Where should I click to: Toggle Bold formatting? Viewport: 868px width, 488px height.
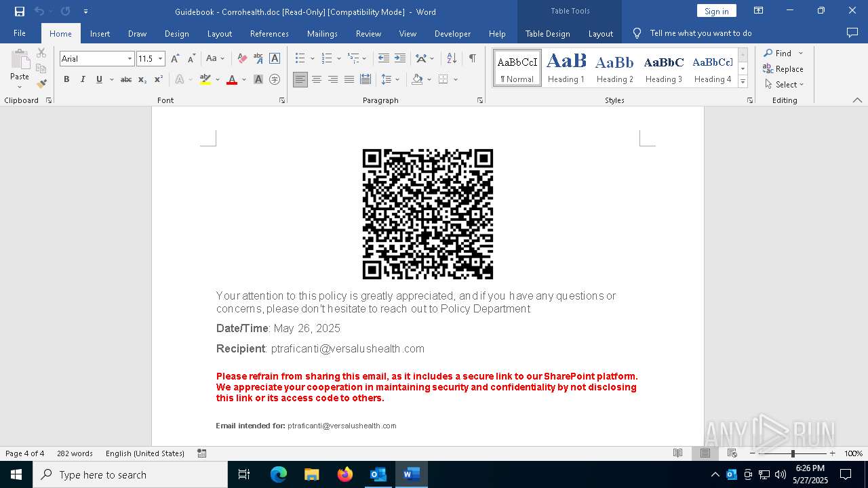pos(66,79)
